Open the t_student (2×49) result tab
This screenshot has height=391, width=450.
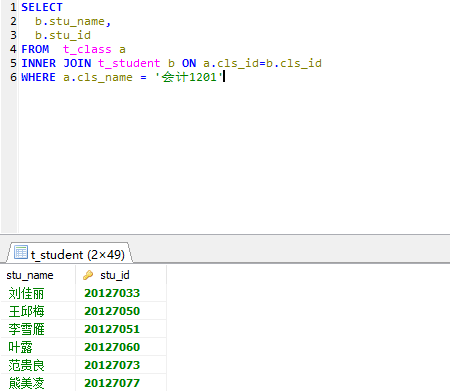click(x=69, y=254)
